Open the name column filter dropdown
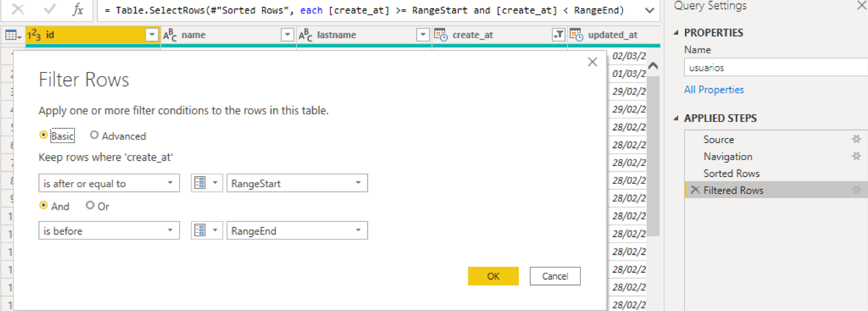Image resolution: width=868 pixels, height=311 pixels. pos(287,35)
